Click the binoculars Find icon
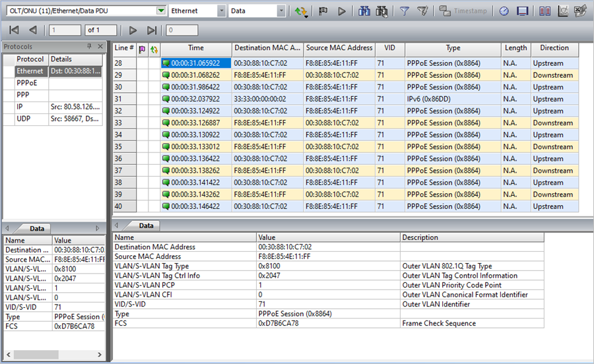This screenshot has height=364, width=594. tap(364, 11)
